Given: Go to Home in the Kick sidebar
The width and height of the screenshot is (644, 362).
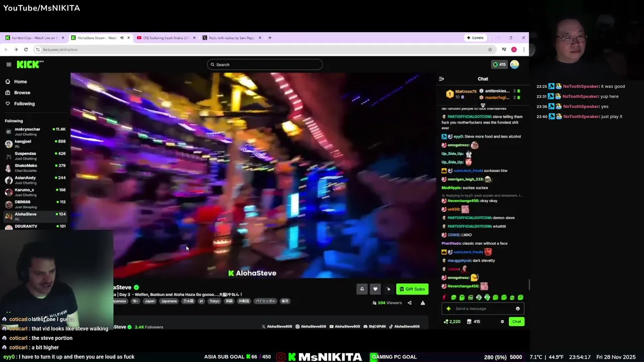Looking at the screenshot, I should 21,81.
